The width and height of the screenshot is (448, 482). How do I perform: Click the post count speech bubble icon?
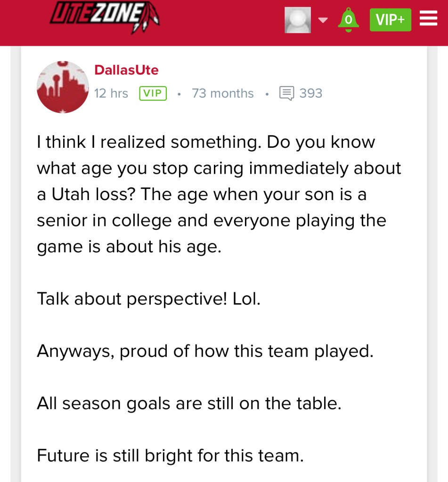coord(286,93)
